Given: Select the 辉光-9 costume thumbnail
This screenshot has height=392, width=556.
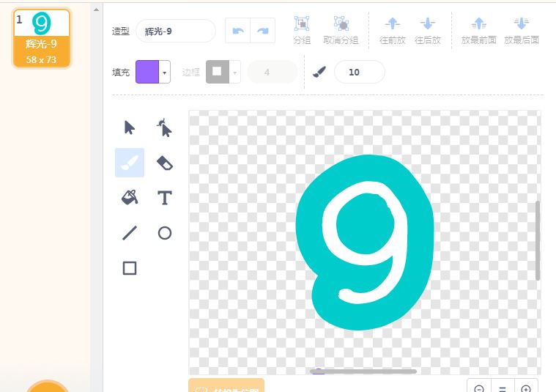Looking at the screenshot, I should coord(42,38).
